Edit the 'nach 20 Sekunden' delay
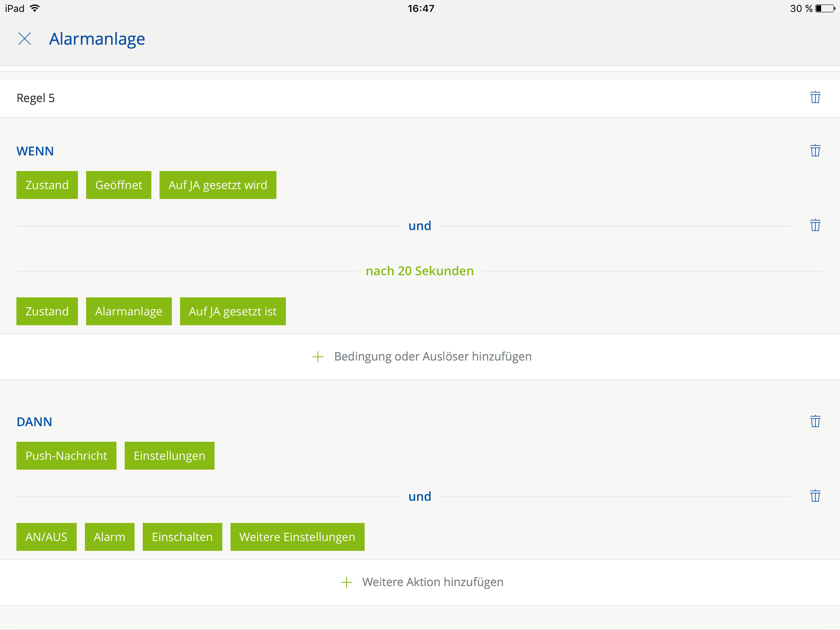Image resolution: width=840 pixels, height=630 pixels. pos(420,271)
